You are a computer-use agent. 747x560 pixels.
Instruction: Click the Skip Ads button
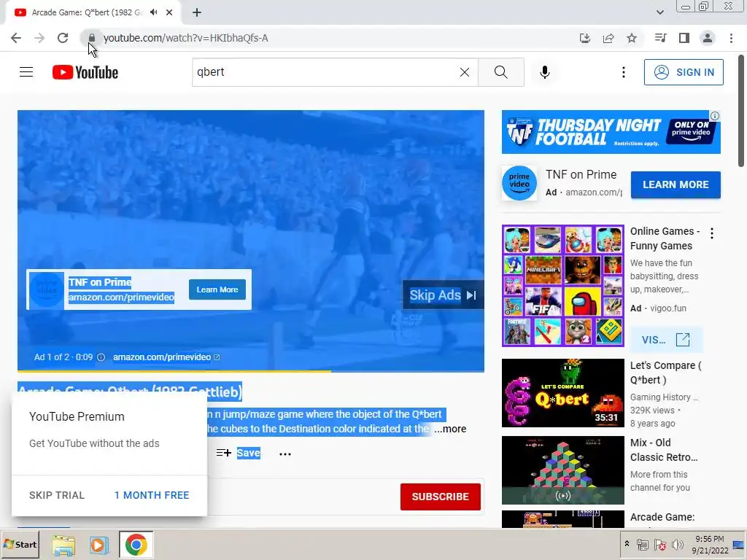pyautogui.click(x=443, y=295)
